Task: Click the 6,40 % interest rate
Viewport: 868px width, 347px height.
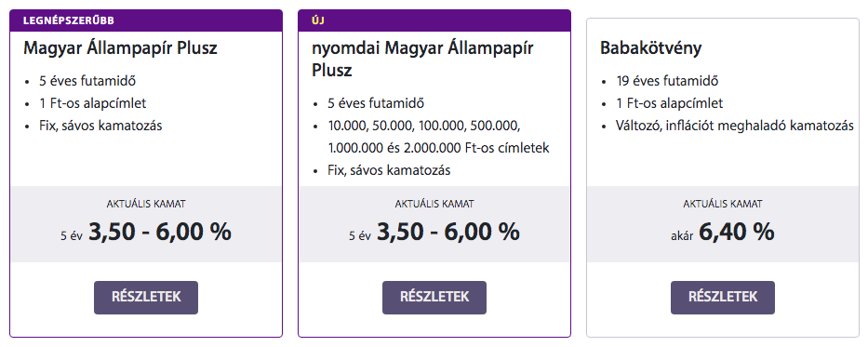Action: [736, 233]
